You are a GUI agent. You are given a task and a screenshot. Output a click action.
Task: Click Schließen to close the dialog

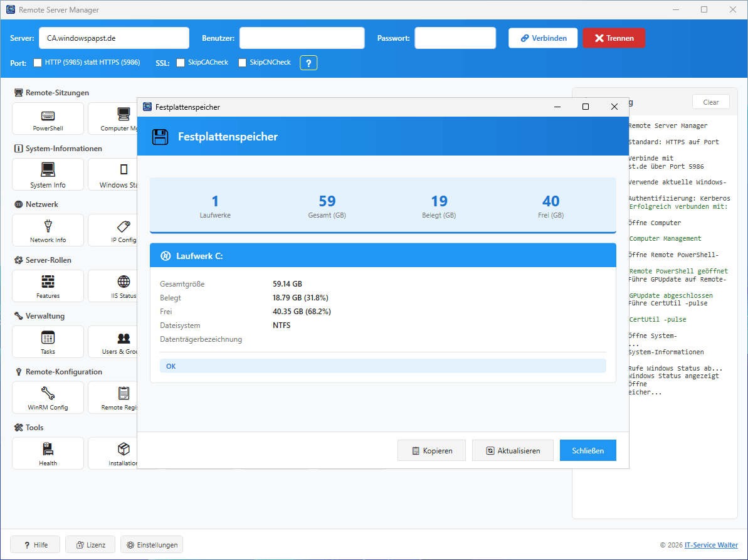click(587, 450)
